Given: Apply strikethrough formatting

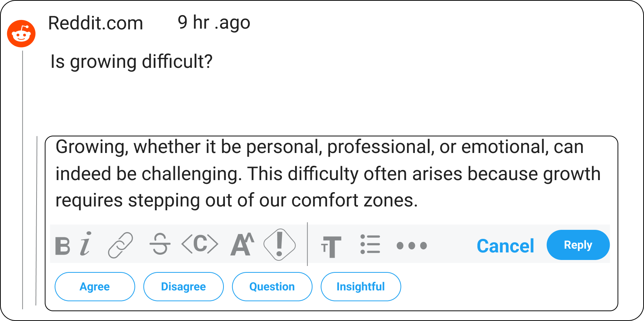Looking at the screenshot, I should [160, 244].
